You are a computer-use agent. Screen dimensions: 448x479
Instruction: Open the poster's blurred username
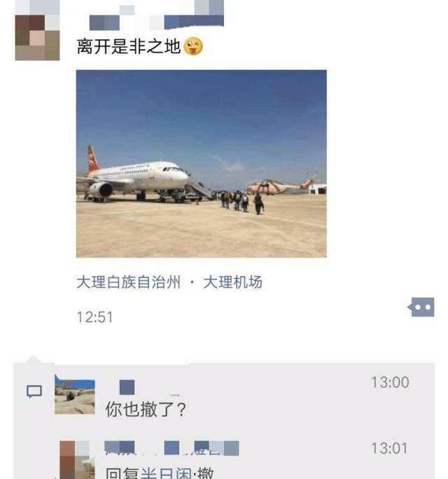[157, 18]
